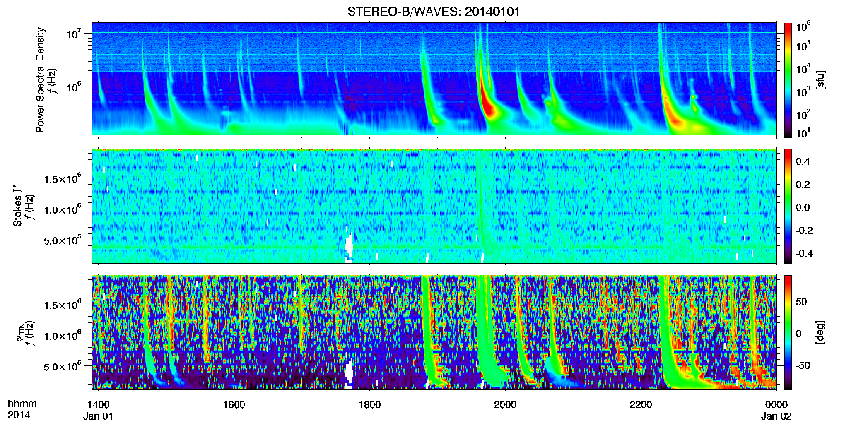Click the 10^6 tick on the top panel's frequency axis
Image resolution: width=868 pixels, height=447 pixels.
coord(74,87)
